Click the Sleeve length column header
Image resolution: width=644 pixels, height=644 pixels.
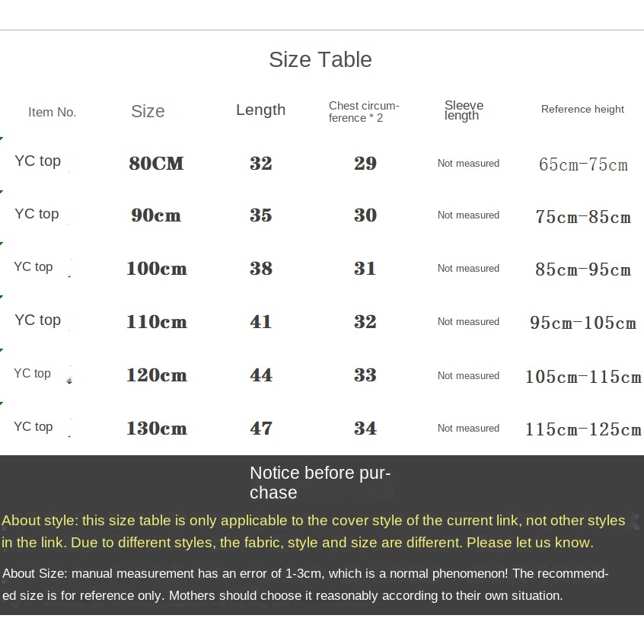tap(464, 110)
